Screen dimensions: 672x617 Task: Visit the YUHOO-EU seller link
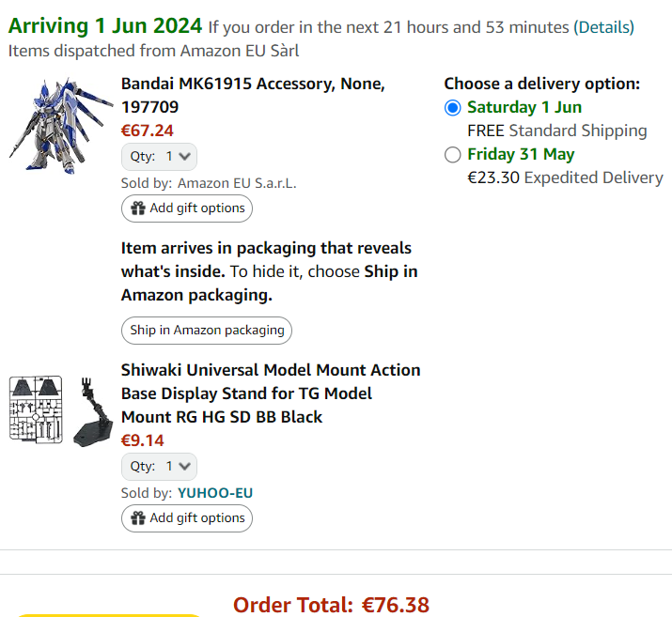tap(215, 493)
